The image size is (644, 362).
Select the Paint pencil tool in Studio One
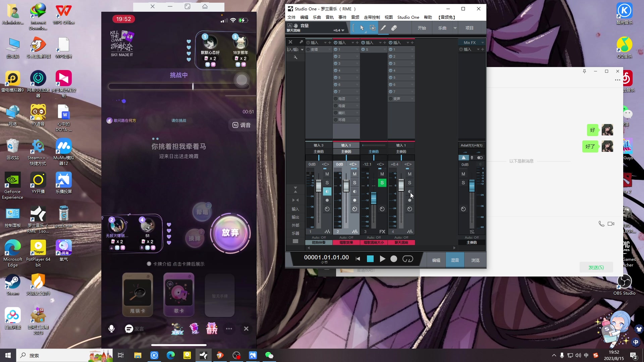click(x=383, y=28)
